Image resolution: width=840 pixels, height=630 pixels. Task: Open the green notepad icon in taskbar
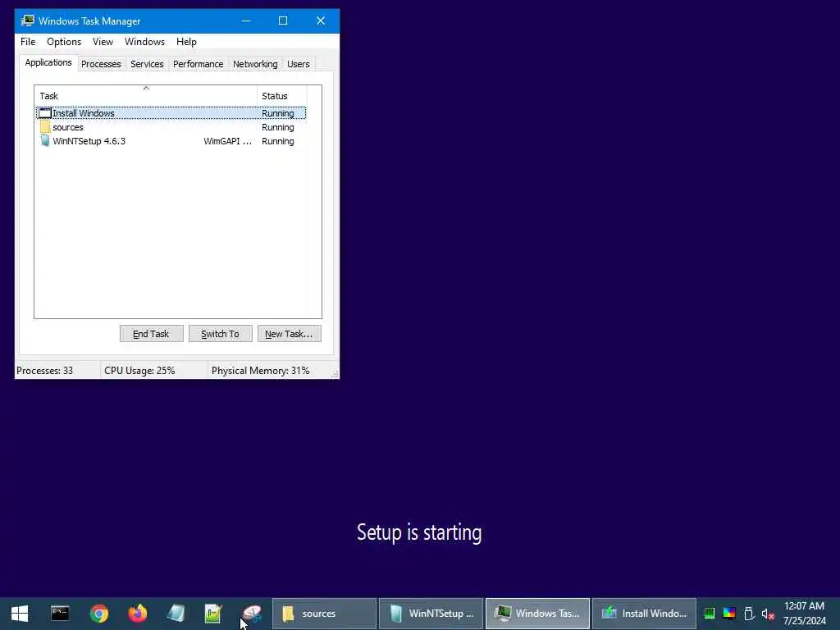pos(213,613)
